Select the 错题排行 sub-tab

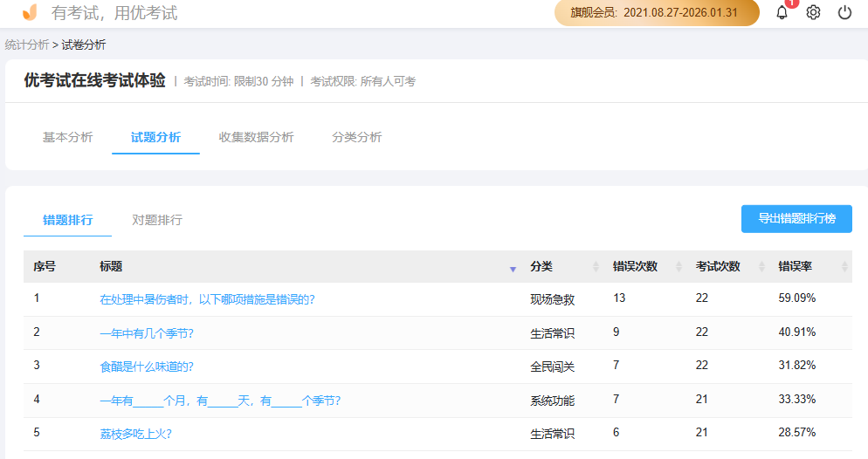coord(68,220)
